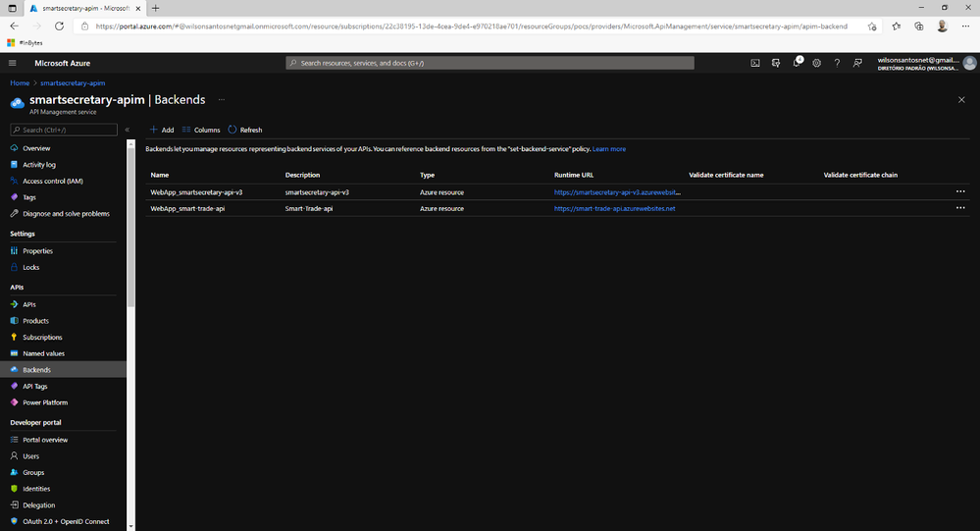Click the Name column header
The image size is (980, 531).
tap(159, 175)
